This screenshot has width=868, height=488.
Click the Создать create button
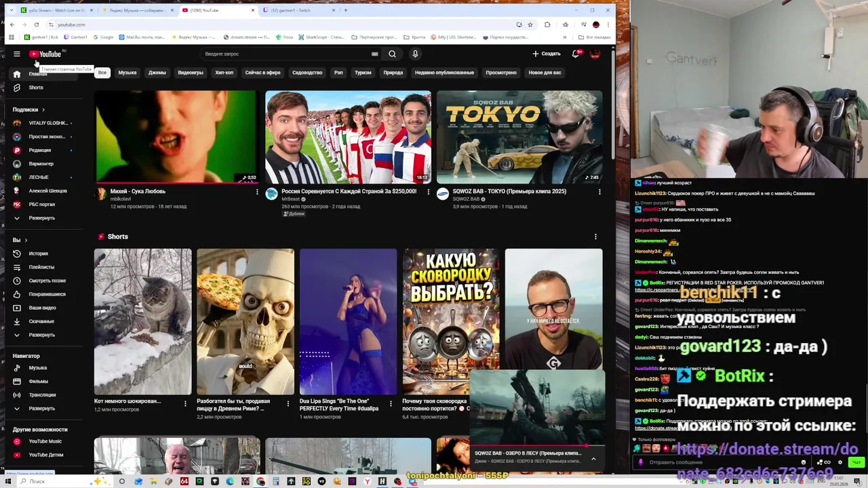(547, 54)
